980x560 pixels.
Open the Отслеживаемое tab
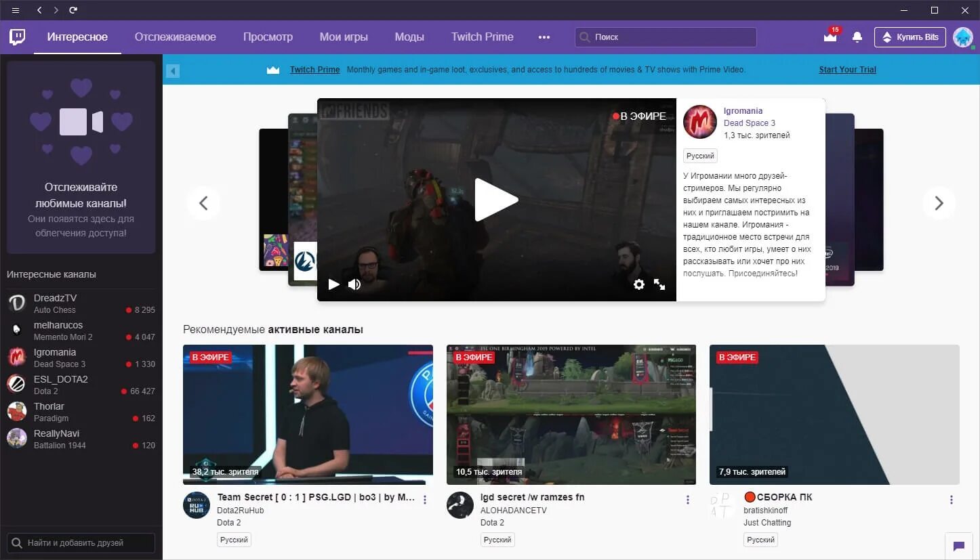176,37
